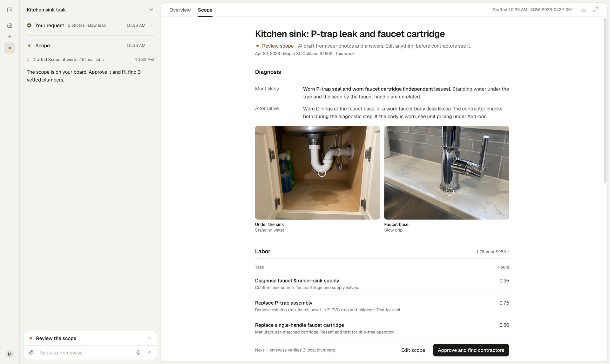
Task: Click the Review scope status label
Action: coord(278,46)
